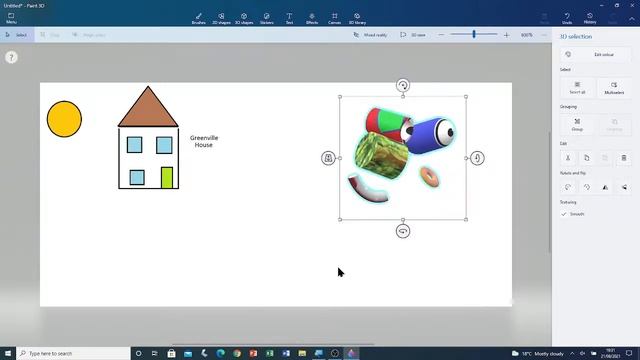Open the Effects tab
Viewport: 640px width, 360px height.
click(312, 18)
